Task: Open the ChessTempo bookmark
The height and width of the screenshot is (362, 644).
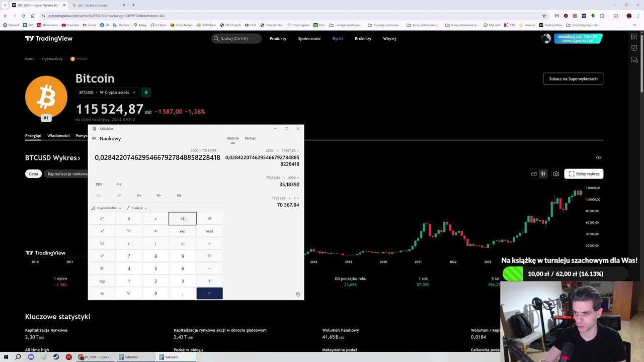Action: 182,25
